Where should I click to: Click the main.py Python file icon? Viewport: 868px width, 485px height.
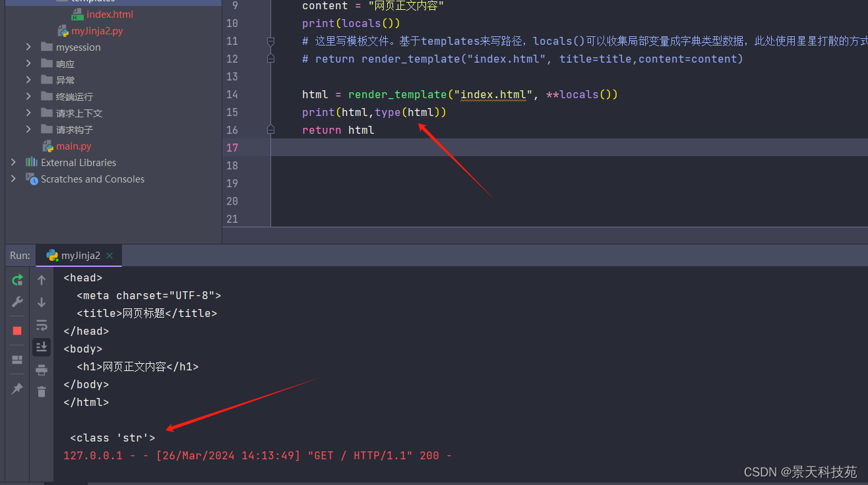point(47,146)
